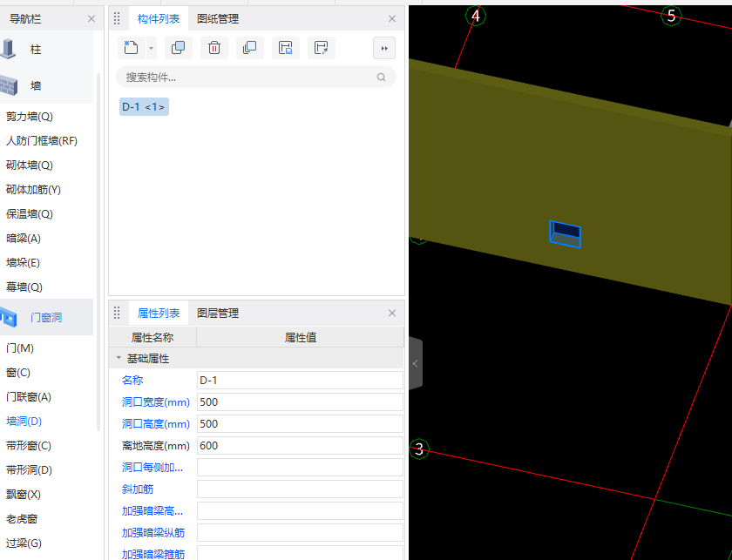Select 墙垛(E) in navigation
This screenshot has height=560, width=732.
tap(23, 263)
